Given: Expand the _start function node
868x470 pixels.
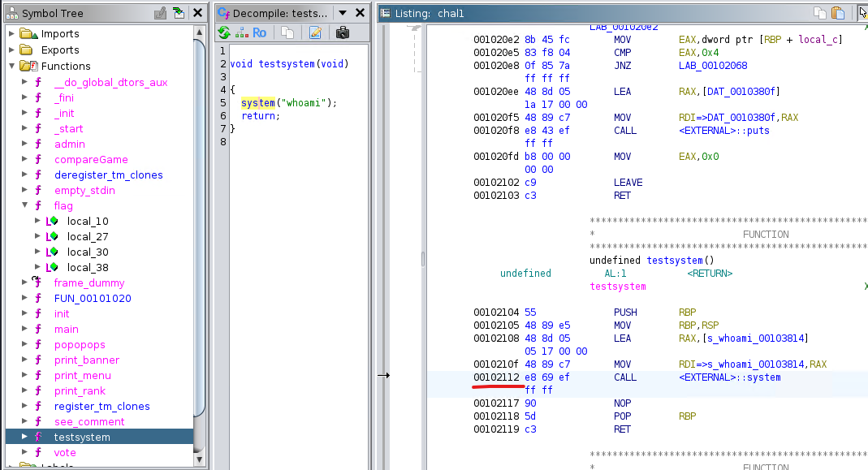Looking at the screenshot, I should click(x=25, y=128).
